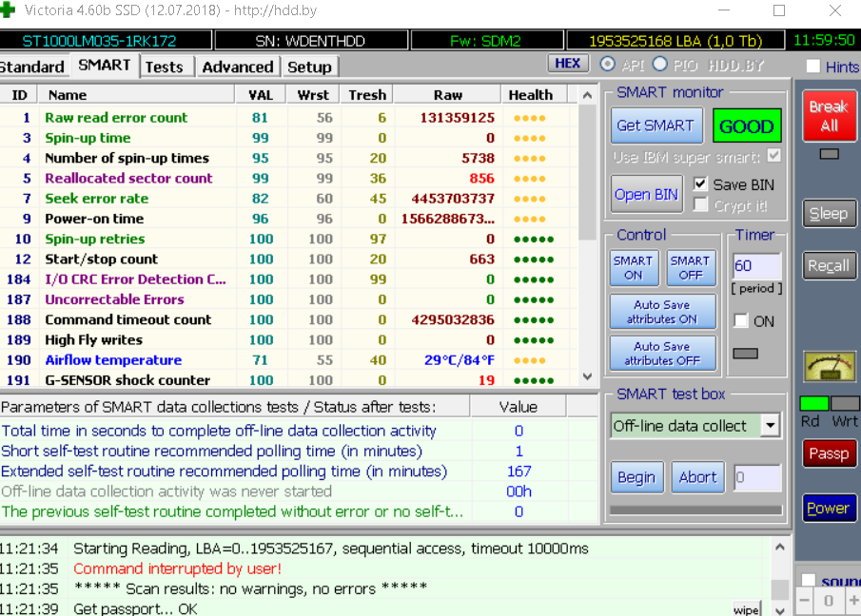
Task: Enable the Timer ON checkbox
Action: point(742,321)
